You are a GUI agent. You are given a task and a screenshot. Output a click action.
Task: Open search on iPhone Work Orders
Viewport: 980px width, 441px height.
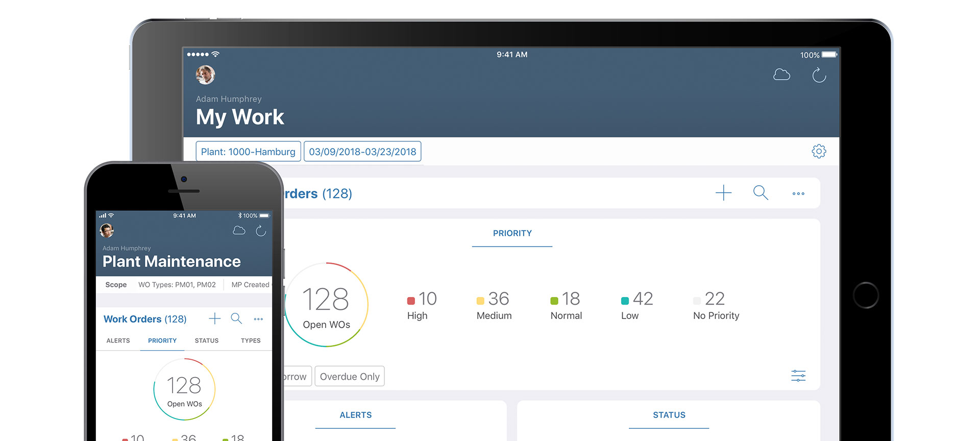click(x=236, y=318)
